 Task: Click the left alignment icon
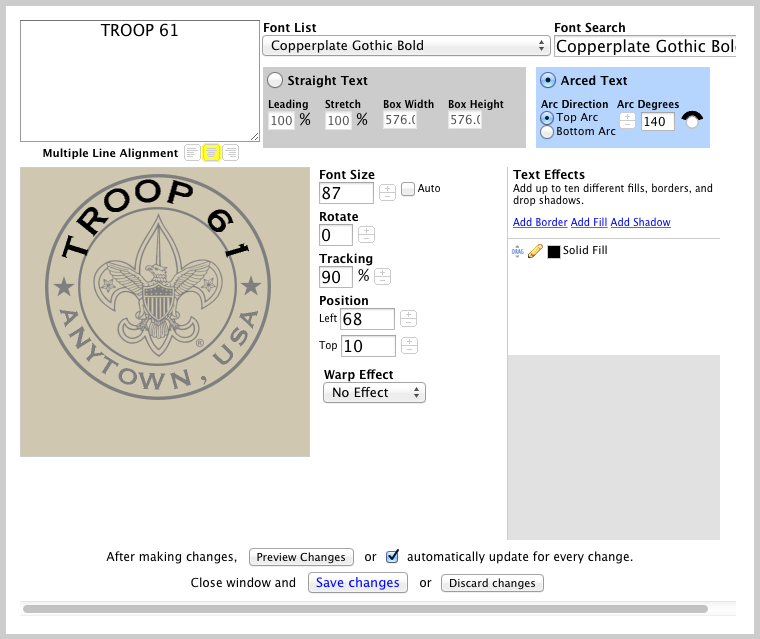[x=192, y=153]
